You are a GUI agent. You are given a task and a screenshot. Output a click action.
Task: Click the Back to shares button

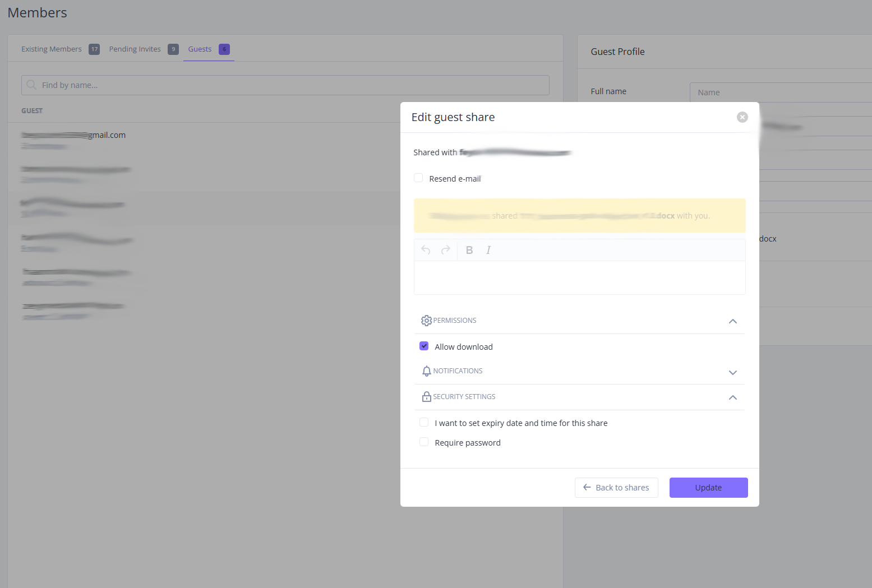[x=616, y=487]
